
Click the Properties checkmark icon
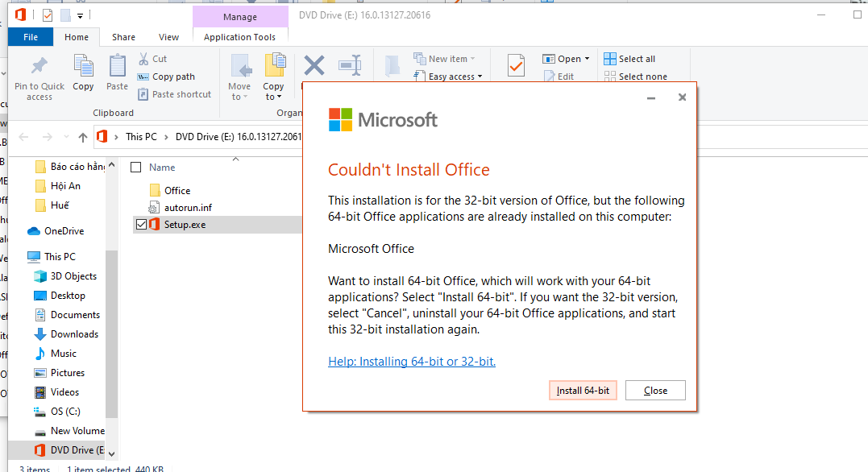coord(516,66)
